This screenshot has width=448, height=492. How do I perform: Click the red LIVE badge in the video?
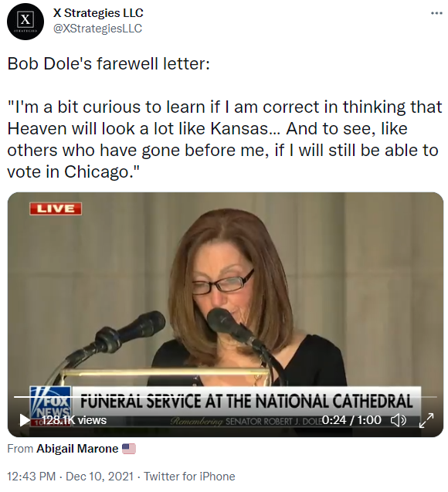pyautogui.click(x=56, y=209)
